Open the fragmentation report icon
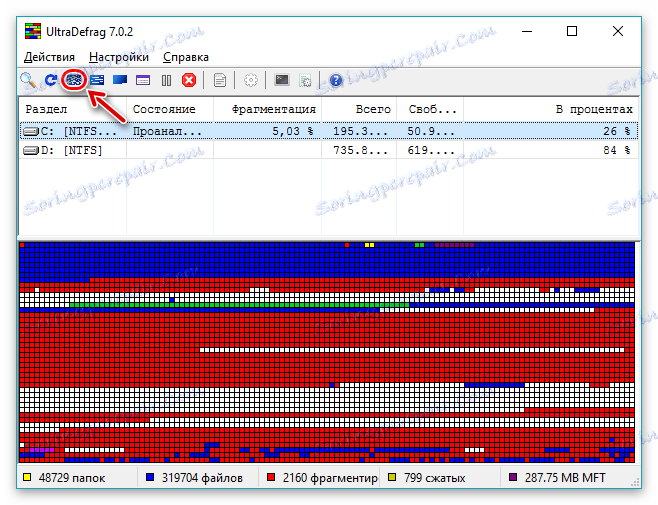658x505 pixels. (x=219, y=80)
